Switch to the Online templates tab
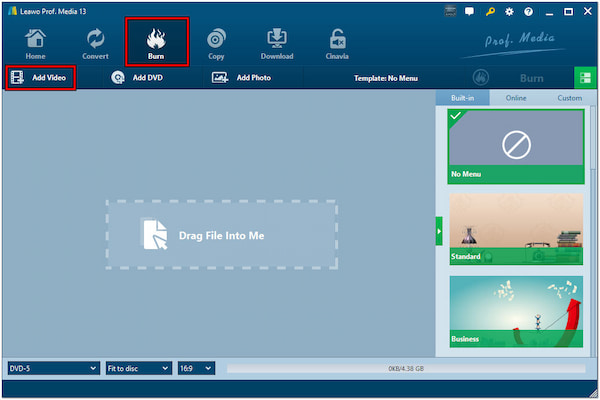Viewport: 600px width, 400px height. point(518,98)
